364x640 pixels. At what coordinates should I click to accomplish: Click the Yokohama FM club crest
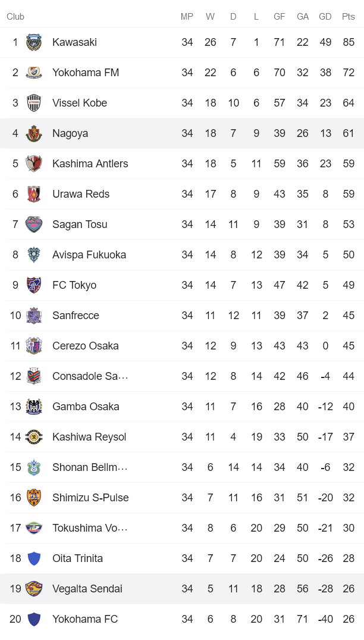[34, 73]
